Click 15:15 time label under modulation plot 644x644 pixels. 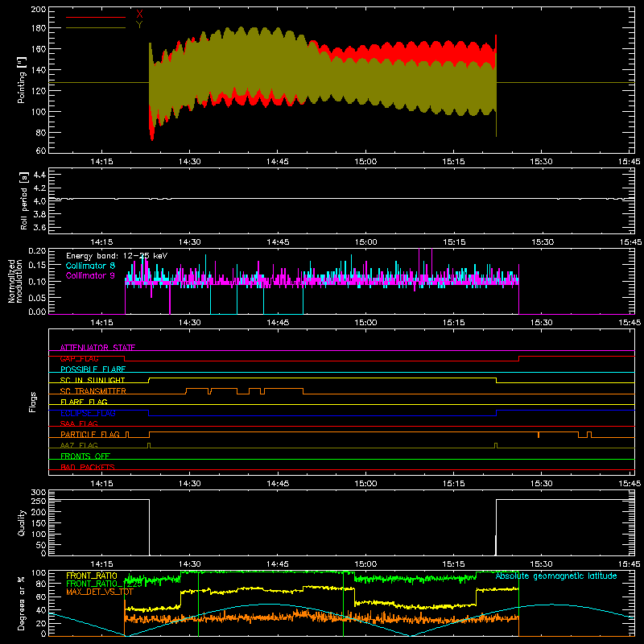coord(453,323)
